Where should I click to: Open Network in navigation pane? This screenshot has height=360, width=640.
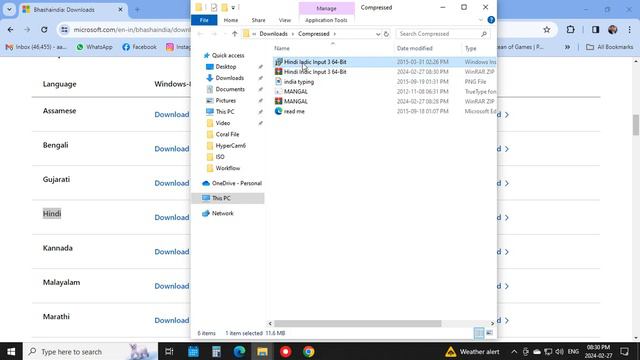point(222,213)
